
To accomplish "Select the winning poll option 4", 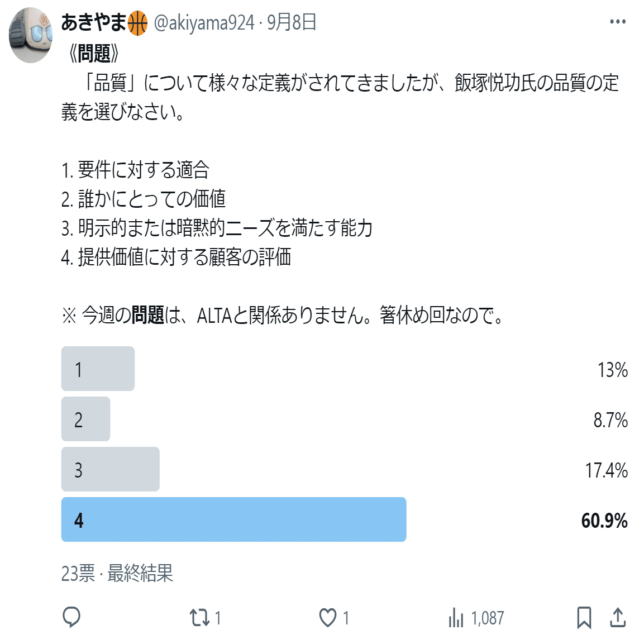I will pos(233,519).
